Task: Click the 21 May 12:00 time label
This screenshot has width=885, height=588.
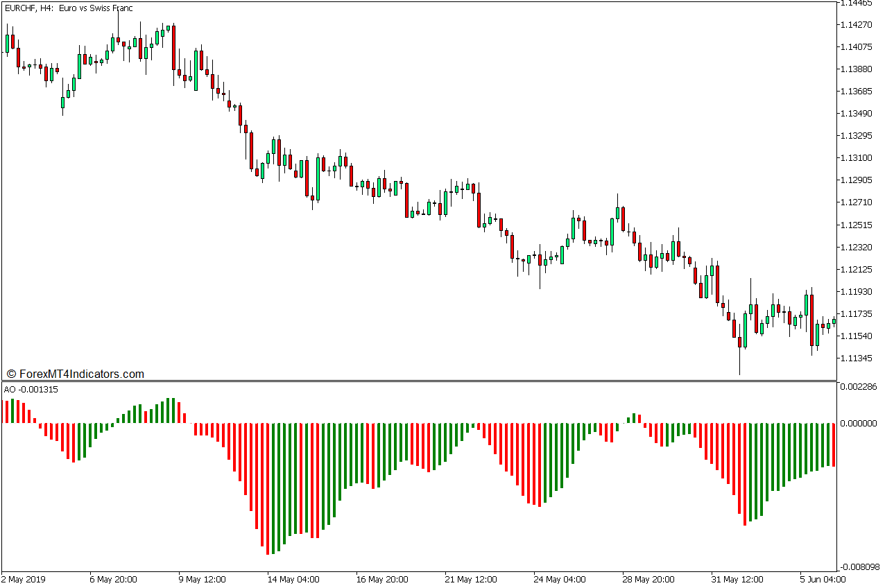Action: pos(470,579)
